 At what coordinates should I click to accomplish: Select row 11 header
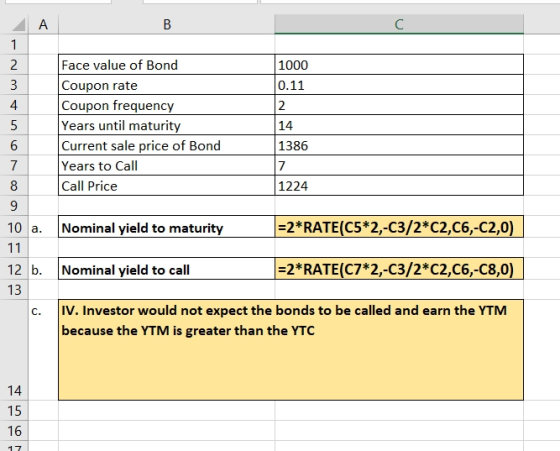(14, 247)
